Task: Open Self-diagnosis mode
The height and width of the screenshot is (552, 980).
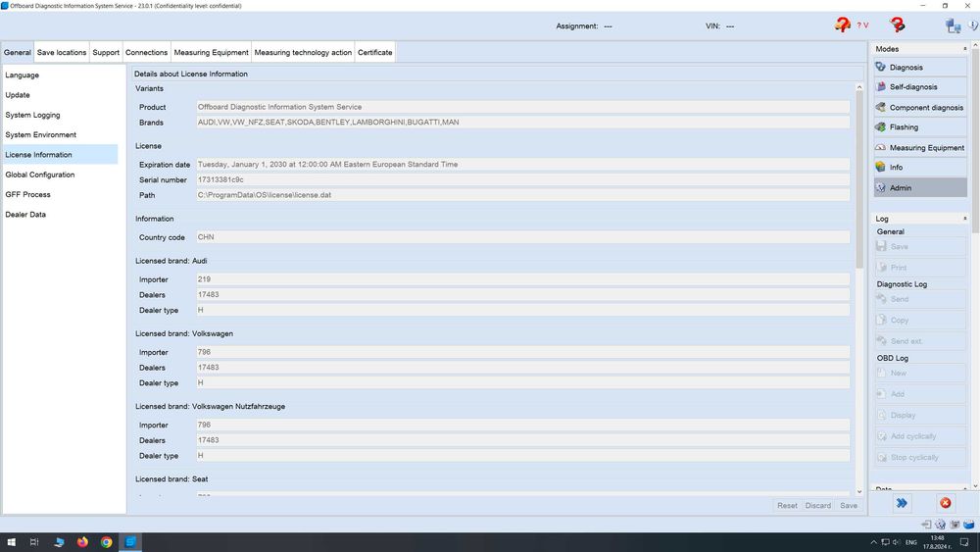Action: (x=920, y=87)
